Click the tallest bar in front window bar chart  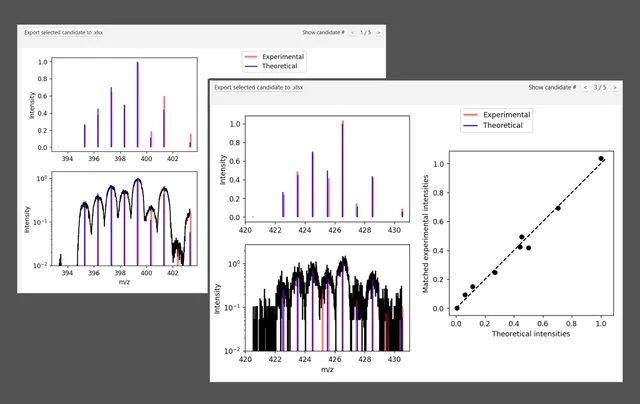342,169
